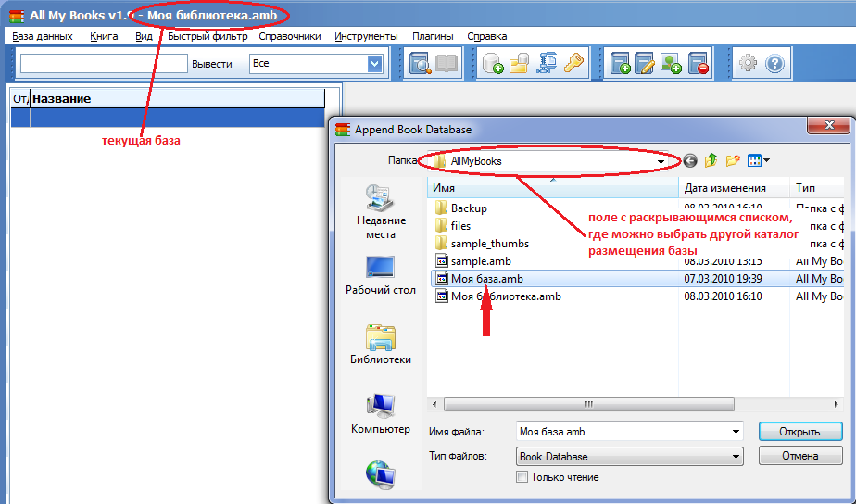Go up one folder level in dialog
The width and height of the screenshot is (856, 504).
pyautogui.click(x=711, y=160)
